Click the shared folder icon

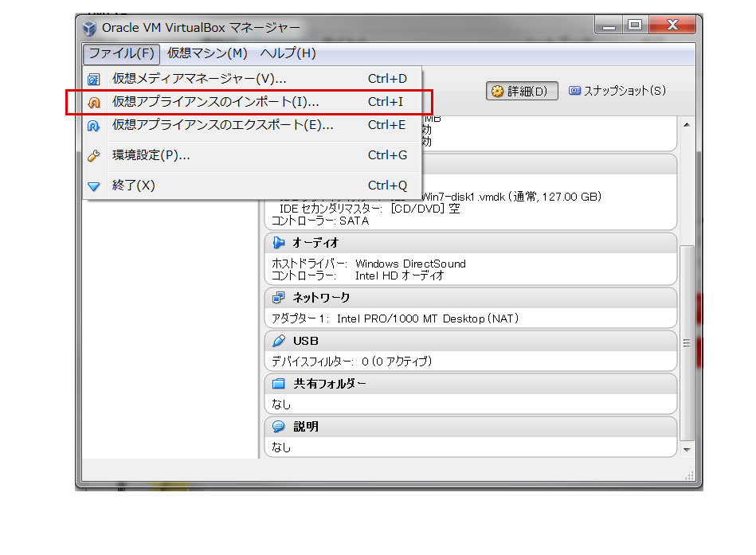278,384
